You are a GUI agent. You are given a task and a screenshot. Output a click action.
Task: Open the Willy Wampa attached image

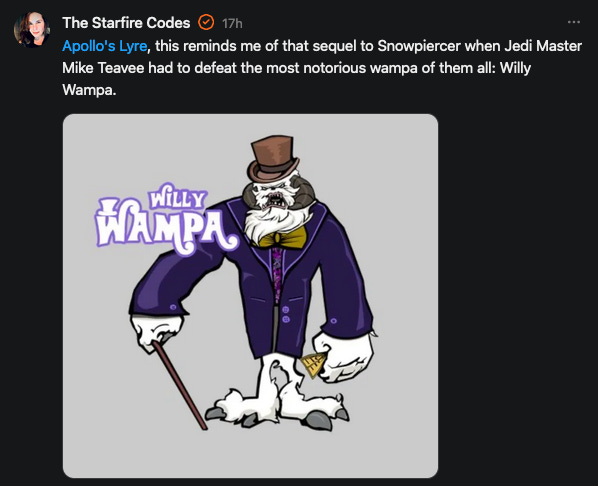[x=251, y=296]
